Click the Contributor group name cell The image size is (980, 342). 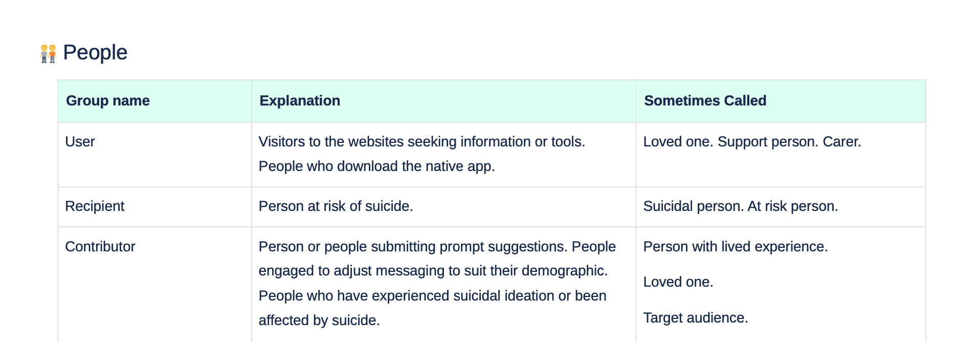(154, 285)
